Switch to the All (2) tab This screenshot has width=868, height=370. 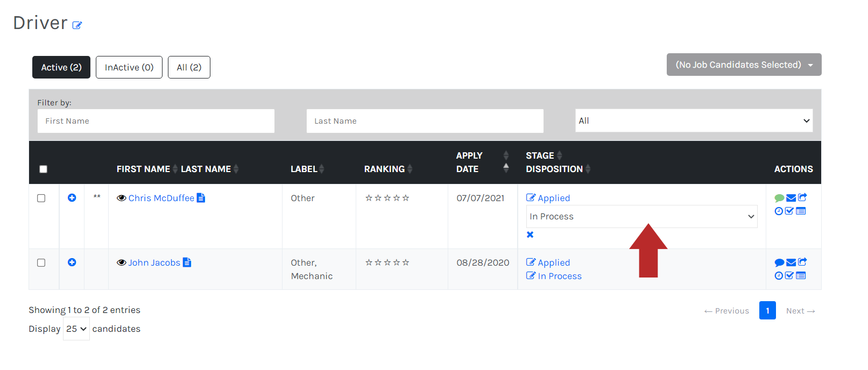pyautogui.click(x=189, y=67)
